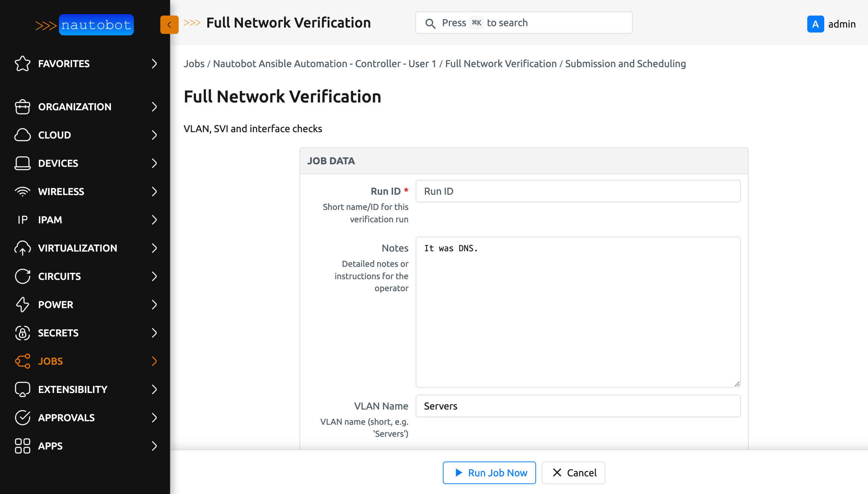Viewport: 868px width, 494px height.
Task: Expand the Virtualization section chevron
Action: point(154,248)
